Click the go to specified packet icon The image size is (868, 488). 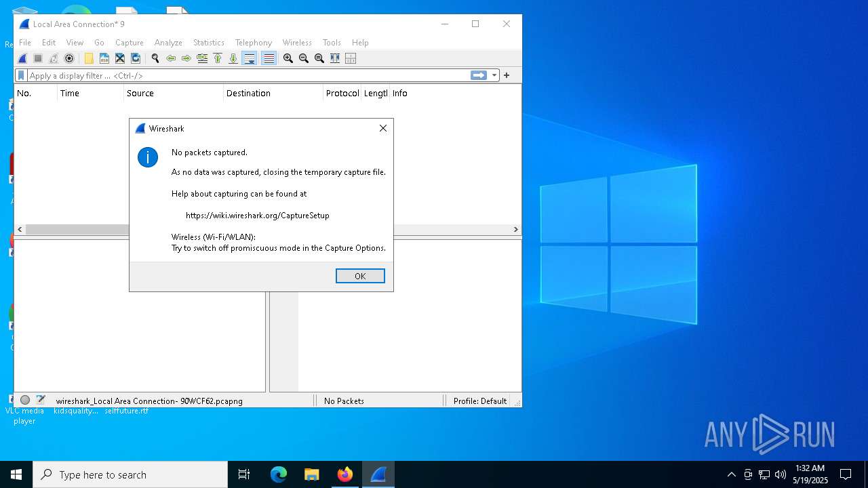(x=202, y=58)
